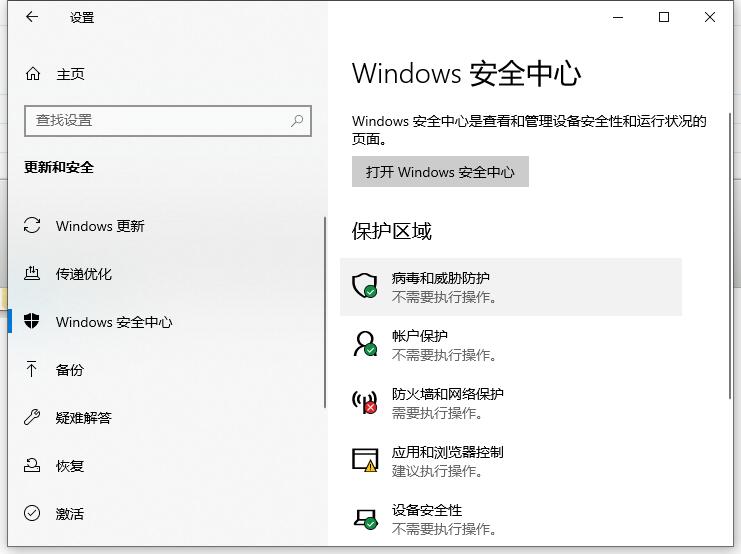Click the 保护区域 heading
The height and width of the screenshot is (554, 741).
coord(391,231)
